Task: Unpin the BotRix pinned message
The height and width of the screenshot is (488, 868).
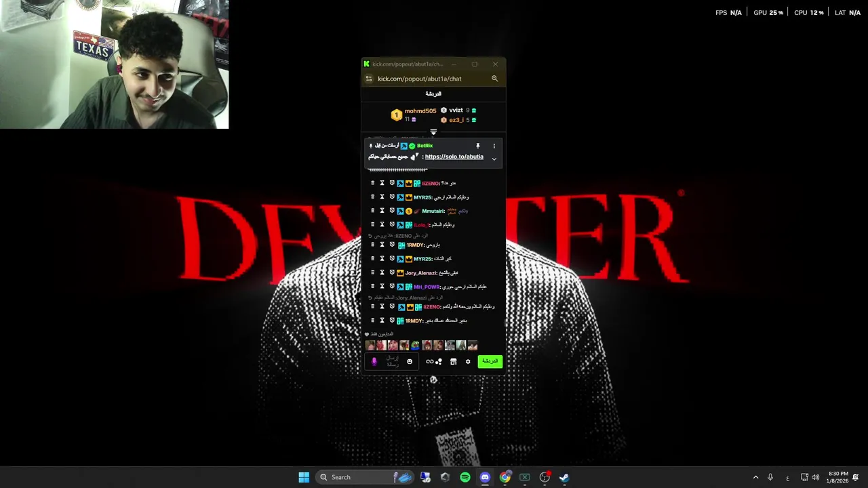Action: 477,146
